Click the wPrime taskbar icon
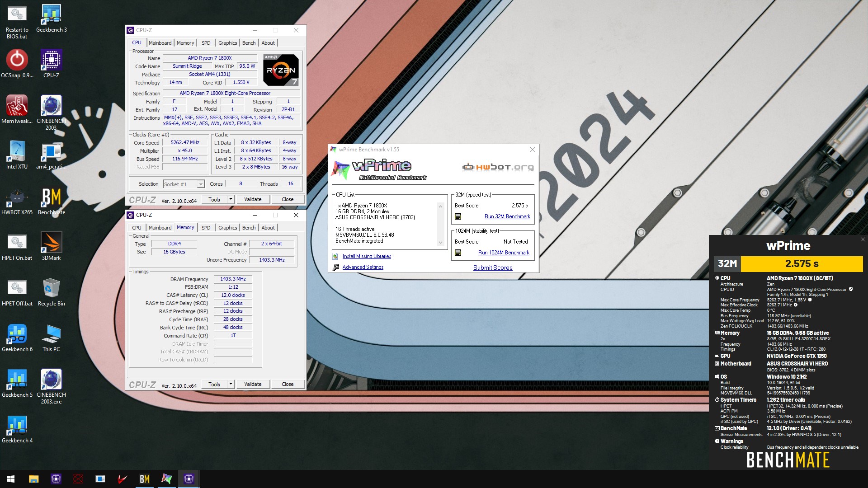868x488 pixels. [x=166, y=479]
